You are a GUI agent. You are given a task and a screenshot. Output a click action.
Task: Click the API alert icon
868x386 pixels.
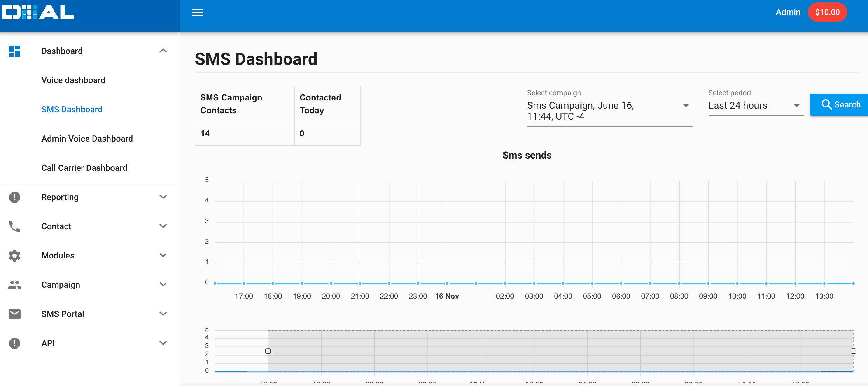tap(15, 343)
